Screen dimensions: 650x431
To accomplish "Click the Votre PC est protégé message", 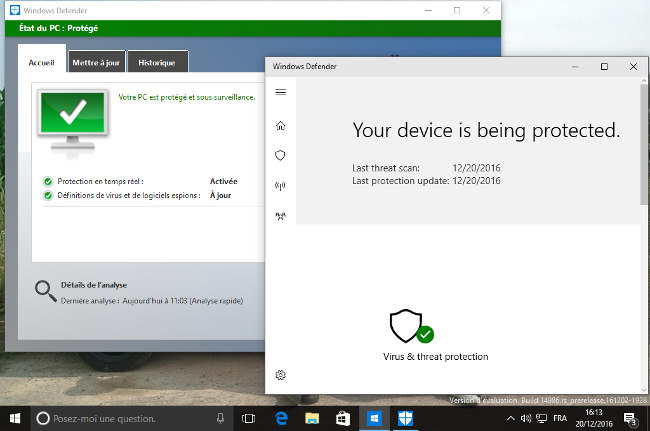I will click(187, 97).
